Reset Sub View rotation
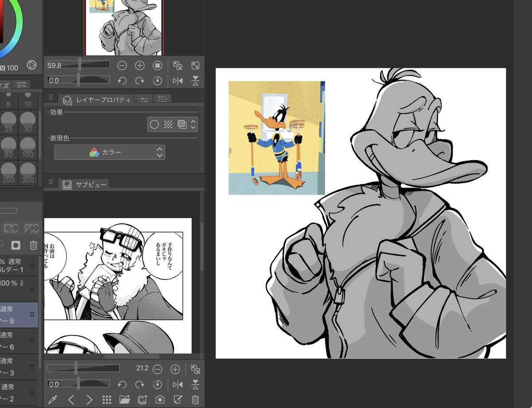Screen dimensions: 532x408 pos(157,384)
